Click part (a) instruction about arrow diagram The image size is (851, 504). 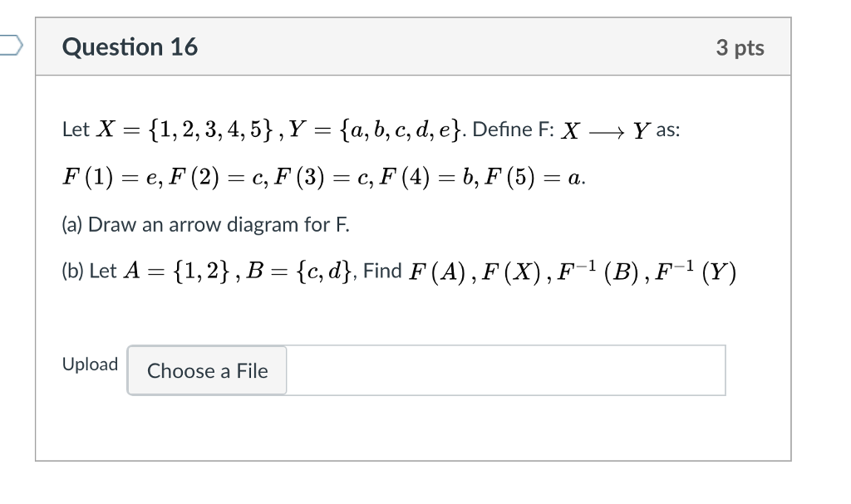(205, 224)
